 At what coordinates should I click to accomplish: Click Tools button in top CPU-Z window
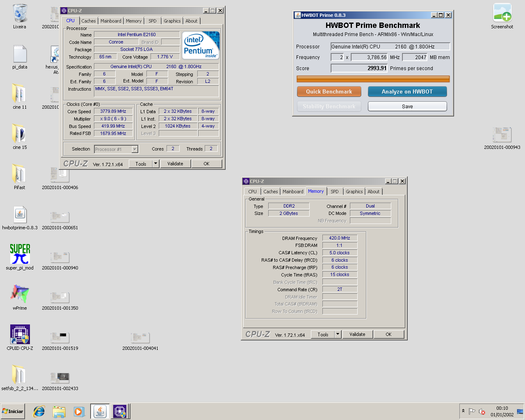click(141, 164)
